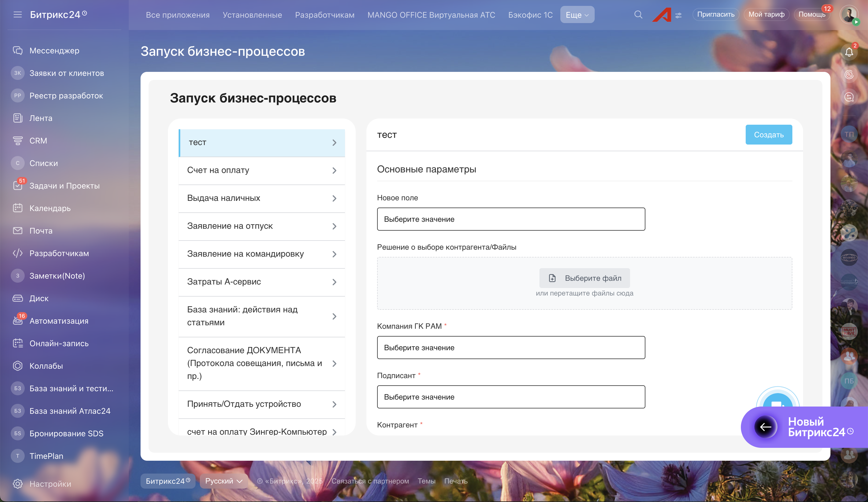Open Messenger from the sidebar
The height and width of the screenshot is (502, 868).
[54, 51]
